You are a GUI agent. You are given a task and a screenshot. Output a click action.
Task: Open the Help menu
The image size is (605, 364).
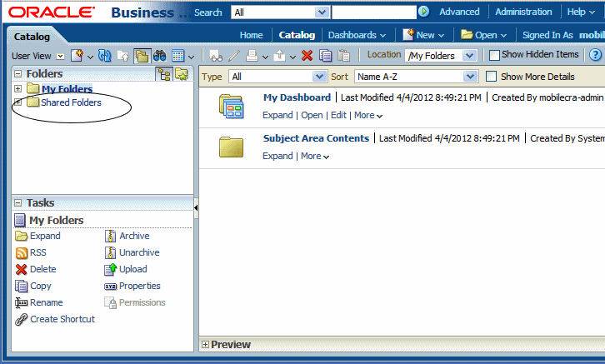[x=581, y=12]
